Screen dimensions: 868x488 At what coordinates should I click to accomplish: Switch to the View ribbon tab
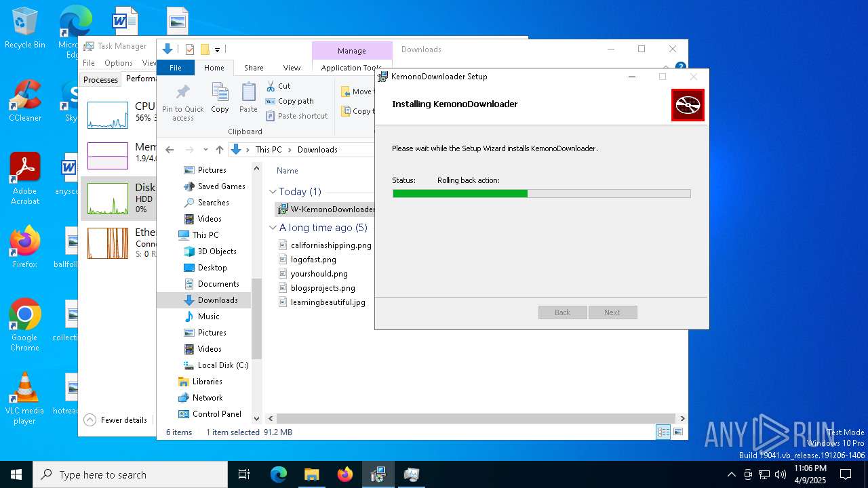(292, 68)
